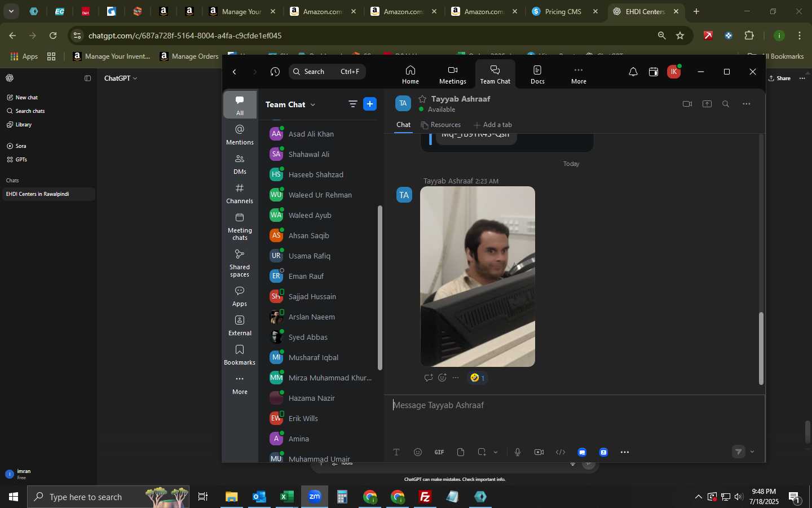Screen dimensions: 812x508
Task: Open Zoom Docs section
Action: pyautogui.click(x=537, y=74)
